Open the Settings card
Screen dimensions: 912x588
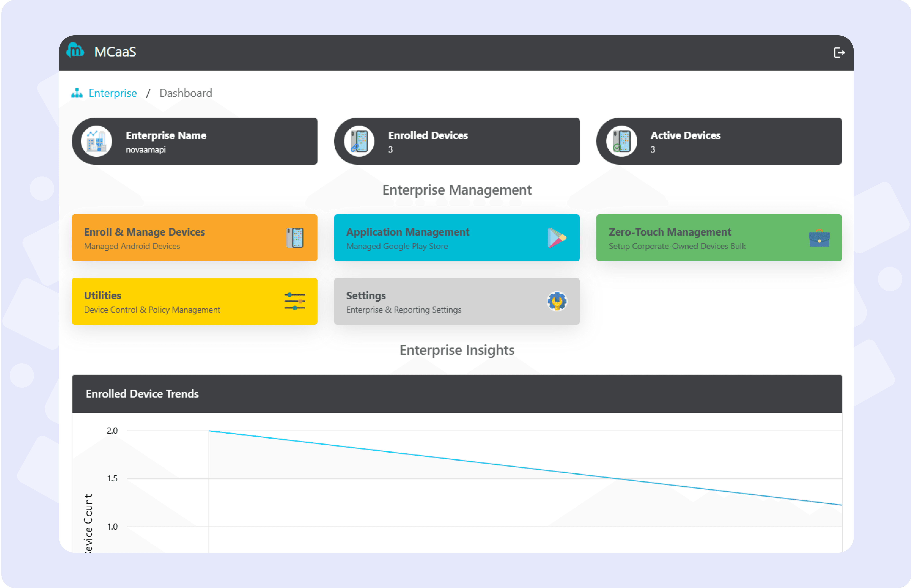pyautogui.click(x=457, y=301)
